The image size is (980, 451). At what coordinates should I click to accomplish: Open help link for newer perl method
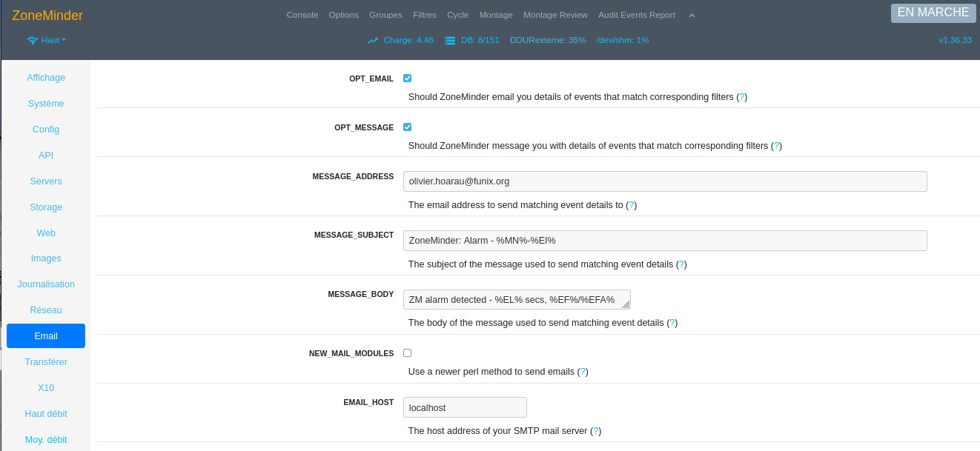click(583, 372)
